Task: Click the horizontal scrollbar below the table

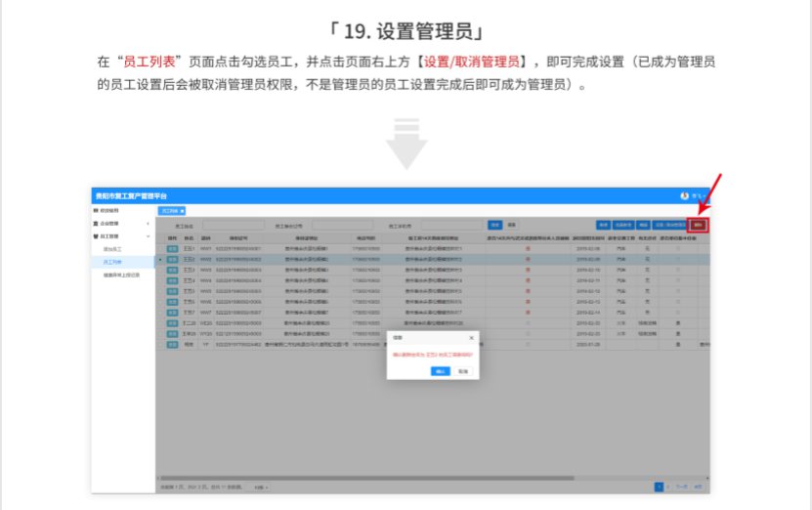Action: [391, 476]
